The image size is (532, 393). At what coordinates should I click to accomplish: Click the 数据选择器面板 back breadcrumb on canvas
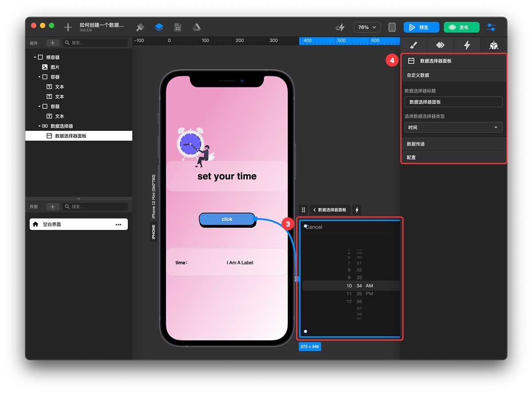[330, 210]
